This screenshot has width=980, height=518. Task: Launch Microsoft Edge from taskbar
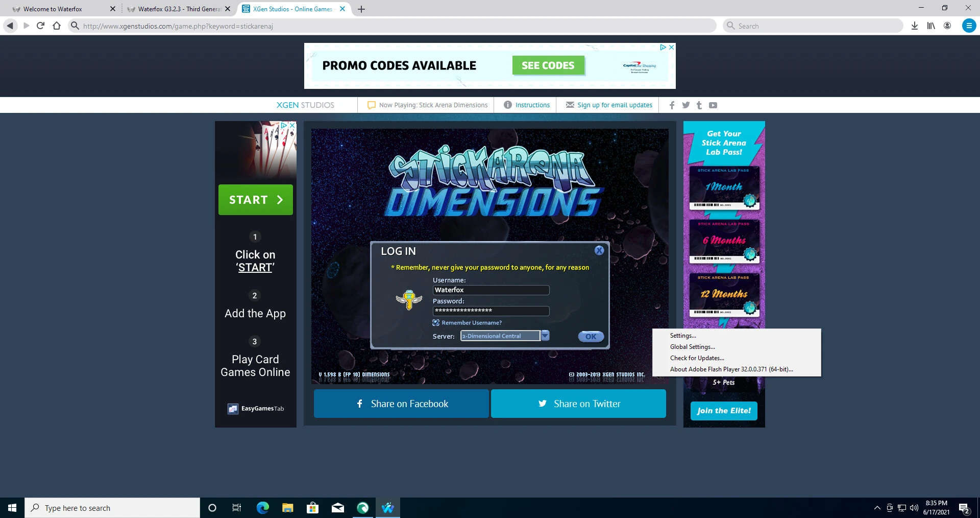tap(262, 508)
